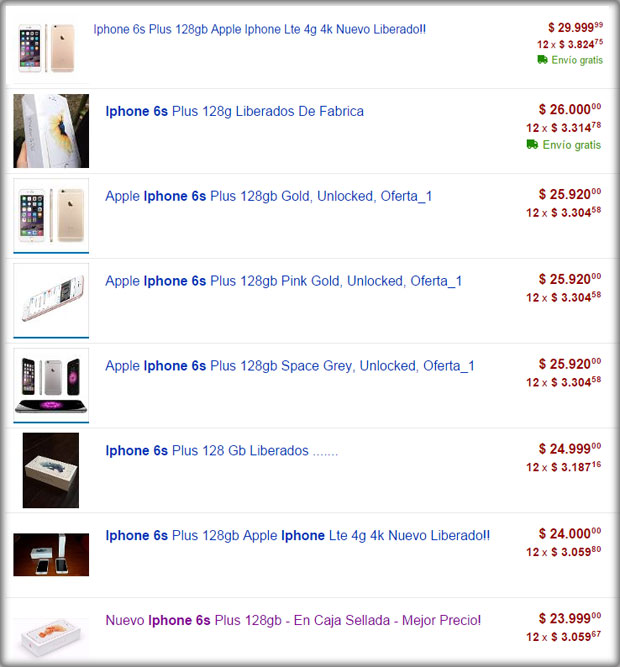Image resolution: width=620 pixels, height=667 pixels.
Task: Select the white sealed iPhone box thumbnail
Action: (x=51, y=639)
